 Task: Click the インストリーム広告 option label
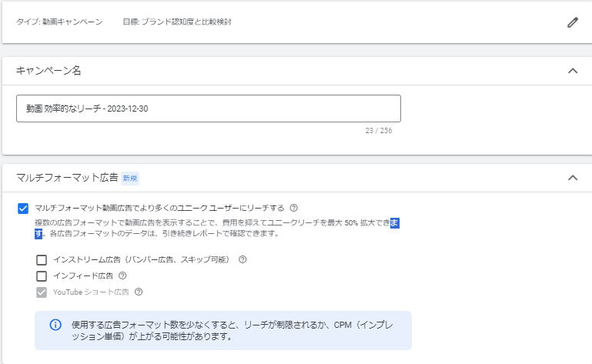141,259
